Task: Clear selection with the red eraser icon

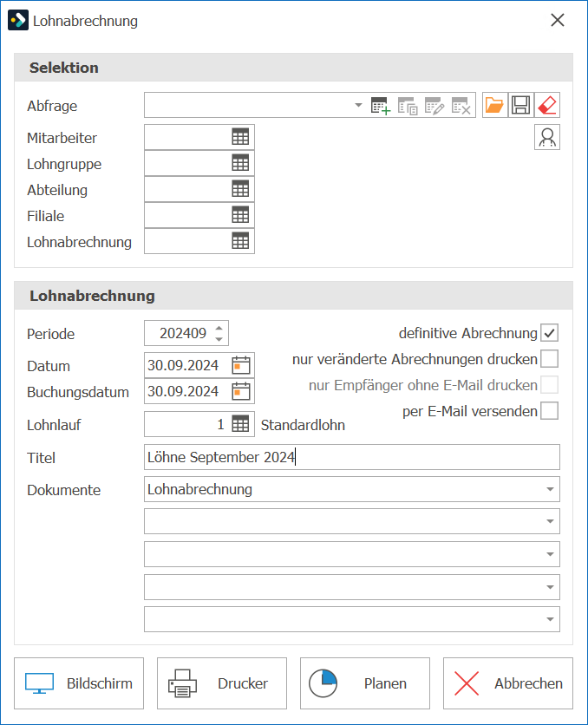Action: click(547, 105)
